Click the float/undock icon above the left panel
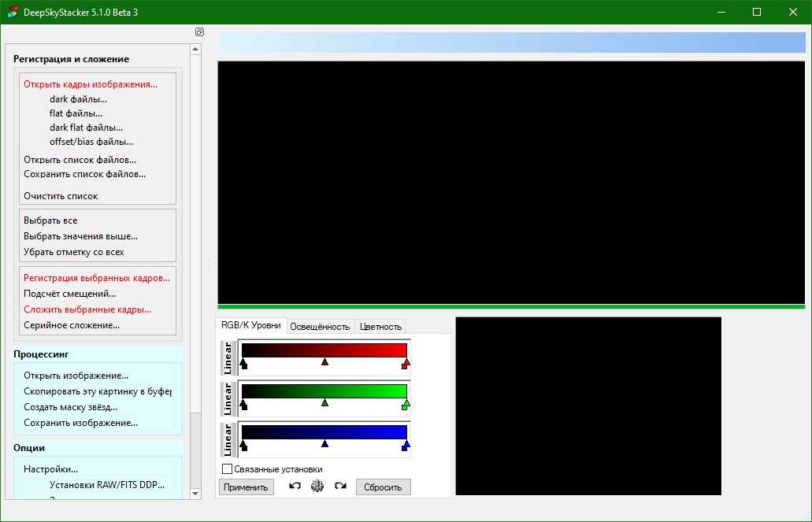The height and width of the screenshot is (522, 812). point(199,32)
